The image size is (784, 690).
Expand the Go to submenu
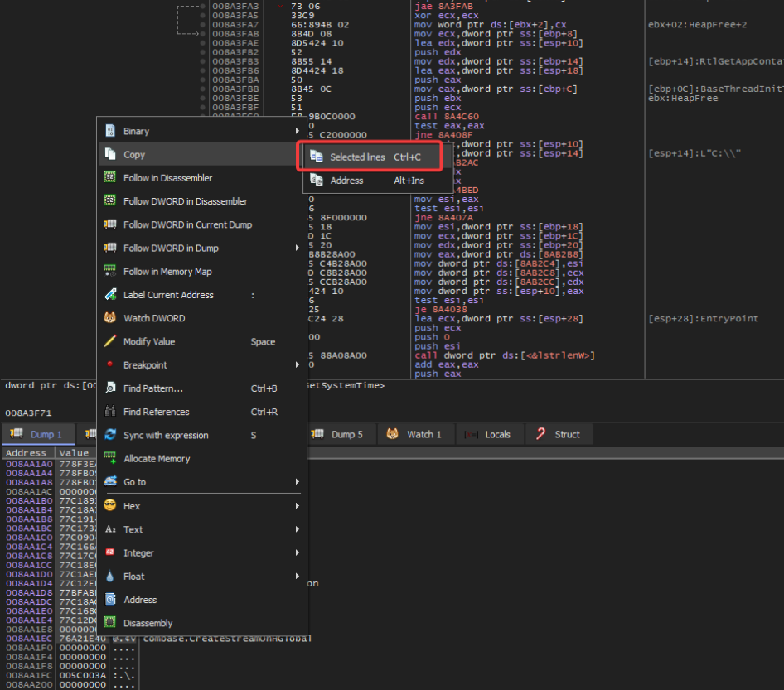pos(296,482)
